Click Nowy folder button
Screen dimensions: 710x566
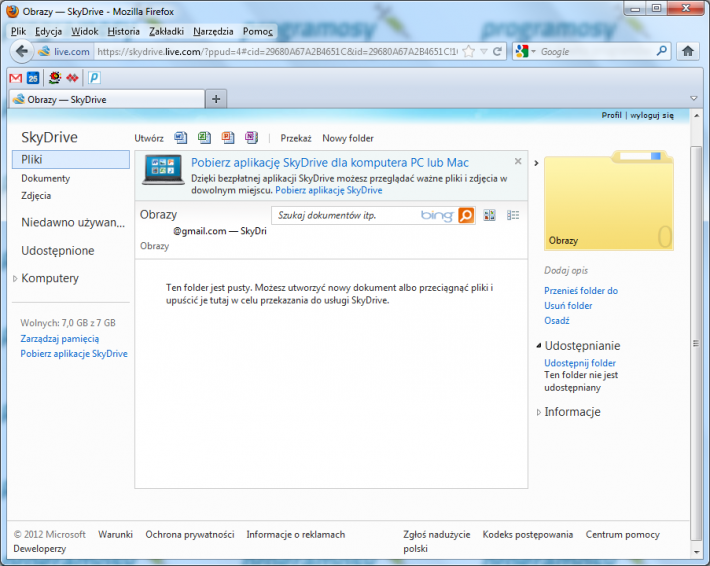tap(348, 138)
